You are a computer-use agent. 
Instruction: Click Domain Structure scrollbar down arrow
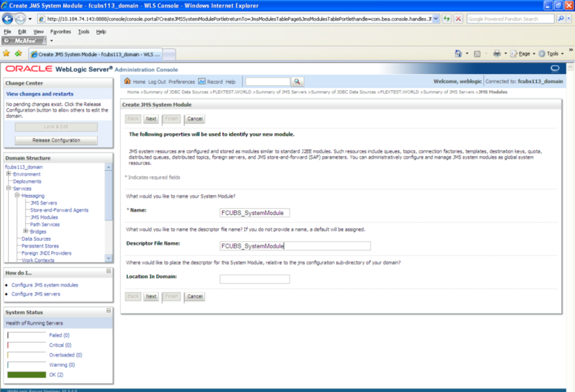[x=109, y=258]
